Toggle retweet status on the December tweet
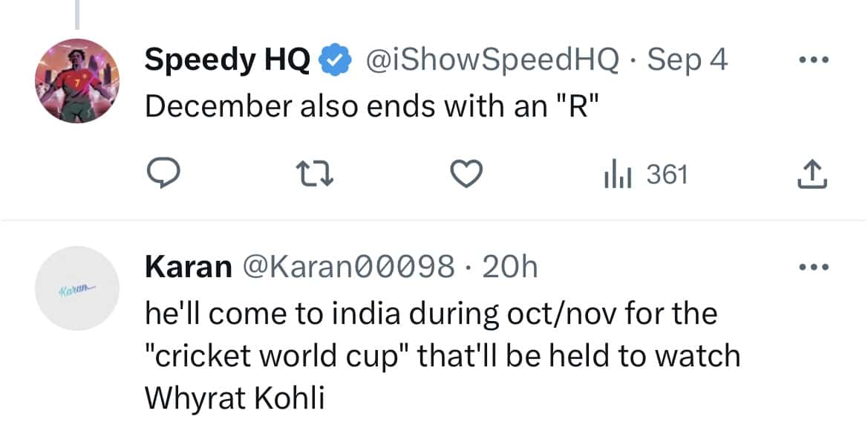The image size is (868, 440). click(315, 173)
